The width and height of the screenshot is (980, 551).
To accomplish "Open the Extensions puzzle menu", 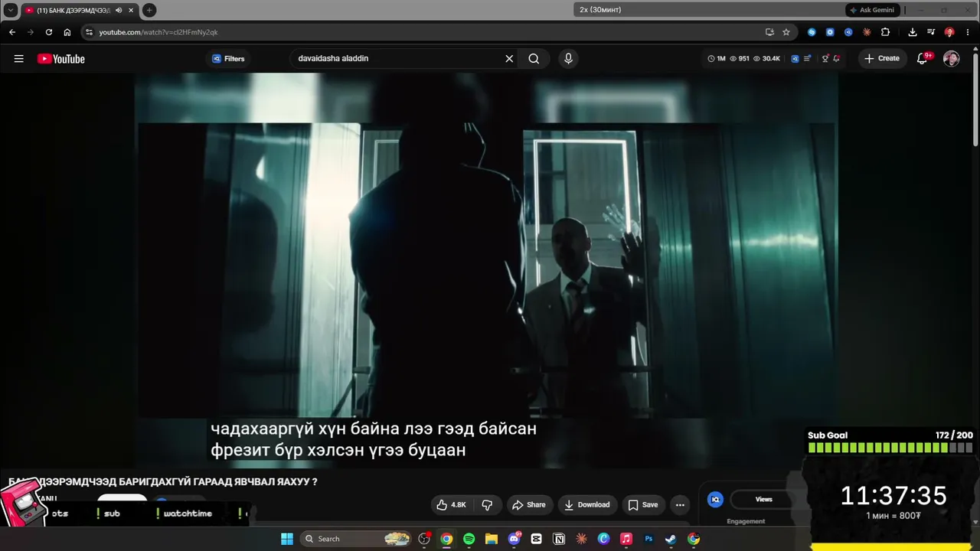I will pyautogui.click(x=886, y=32).
